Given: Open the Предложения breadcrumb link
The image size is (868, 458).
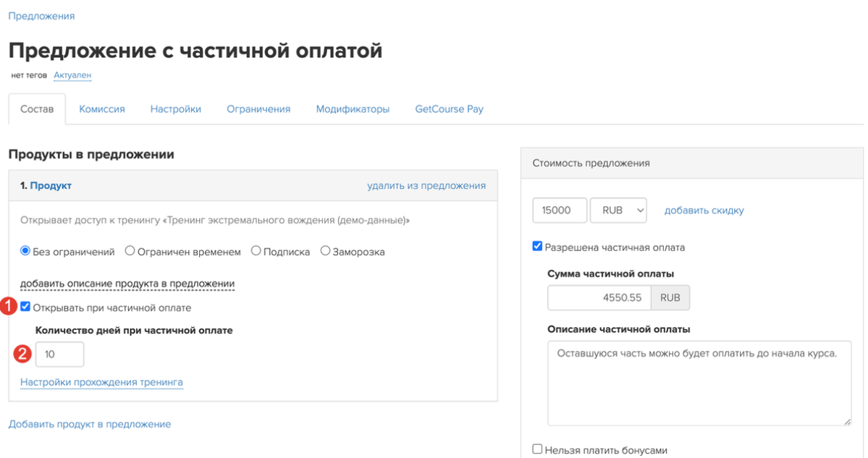Looking at the screenshot, I should [41, 16].
